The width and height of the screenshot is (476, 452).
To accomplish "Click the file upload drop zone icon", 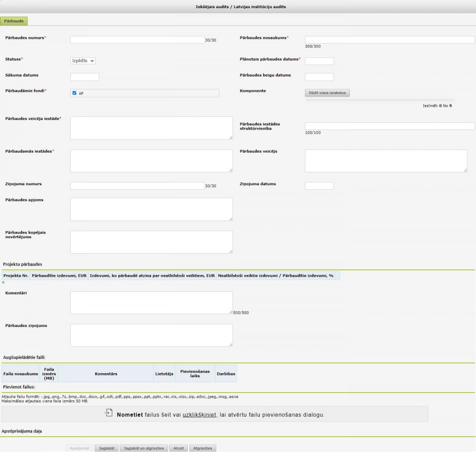I will click(108, 413).
